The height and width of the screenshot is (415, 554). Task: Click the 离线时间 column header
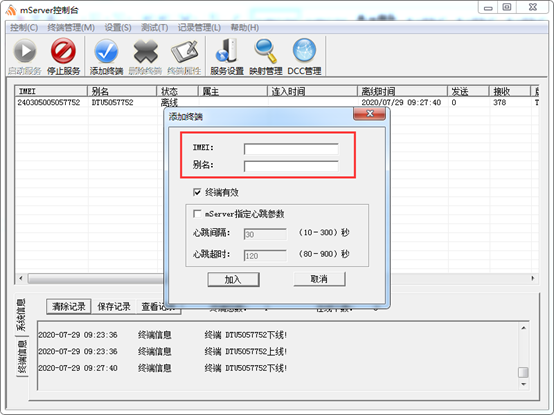[402, 91]
